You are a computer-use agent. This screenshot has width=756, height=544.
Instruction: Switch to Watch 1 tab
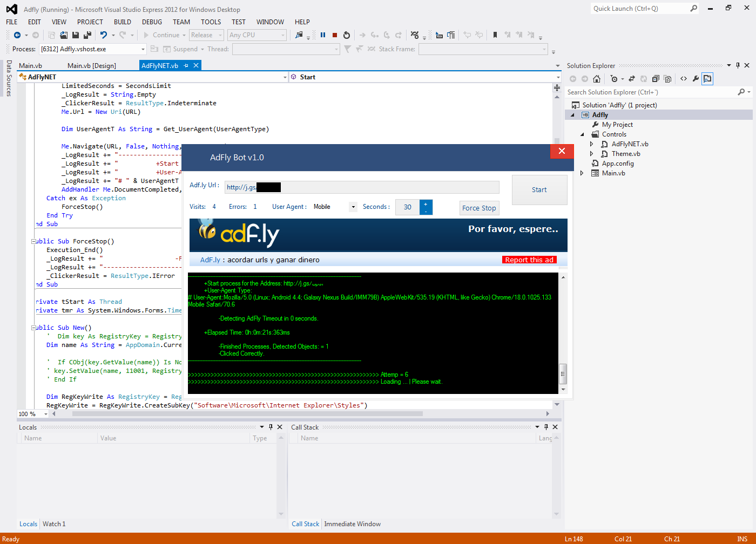click(54, 524)
